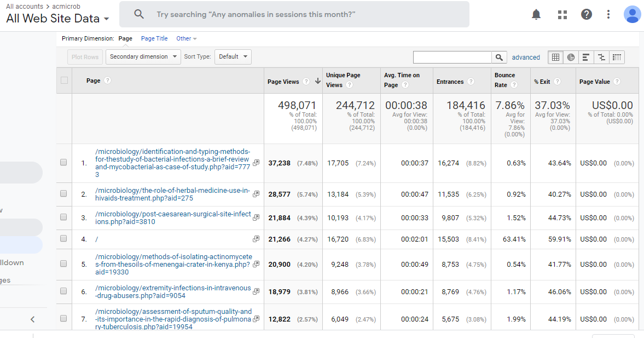Image resolution: width=644 pixels, height=338 pixels.
Task: Switch to the pie chart view
Action: click(571, 57)
